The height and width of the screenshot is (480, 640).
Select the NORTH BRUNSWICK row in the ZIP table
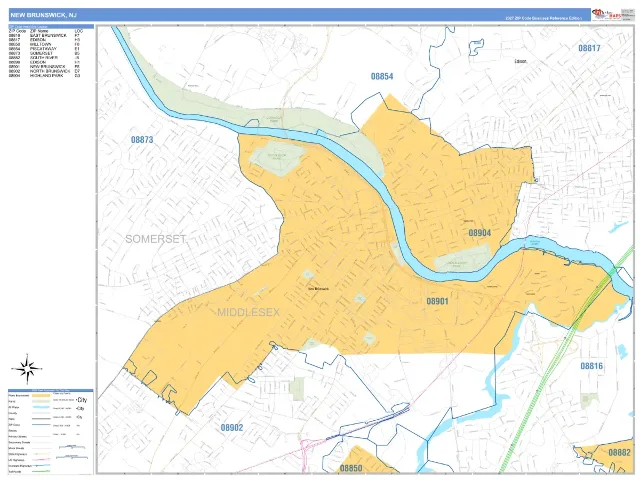click(45, 71)
